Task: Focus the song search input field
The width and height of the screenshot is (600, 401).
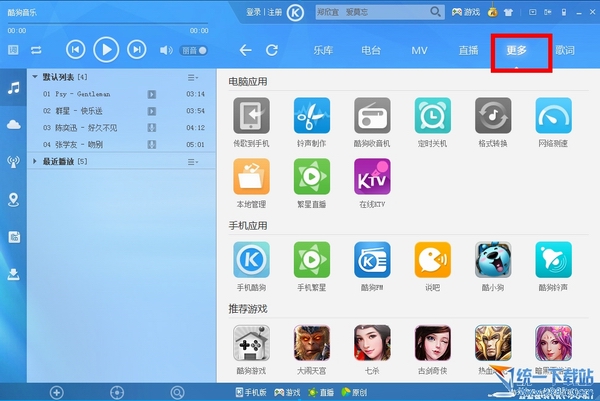Action: [372, 12]
